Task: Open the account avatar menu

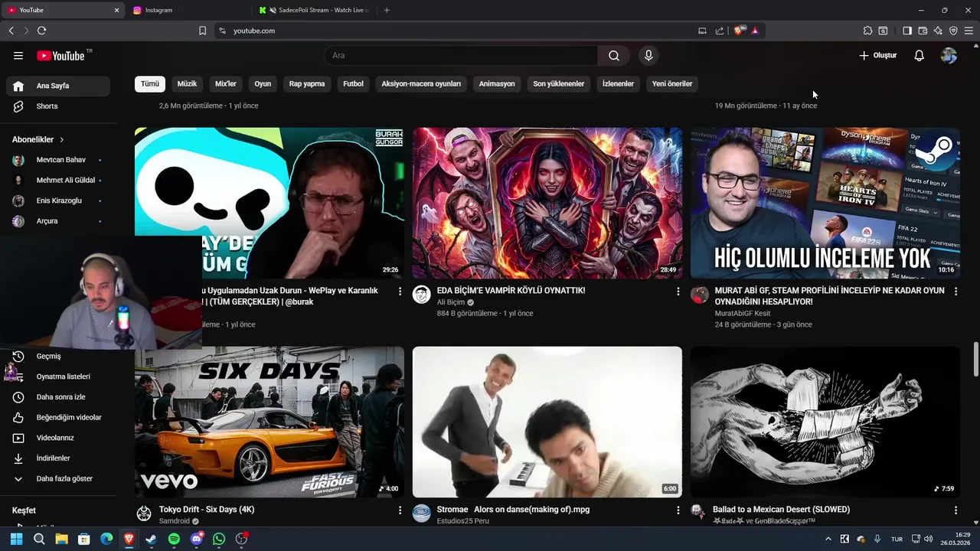Action: pyautogui.click(x=949, y=55)
